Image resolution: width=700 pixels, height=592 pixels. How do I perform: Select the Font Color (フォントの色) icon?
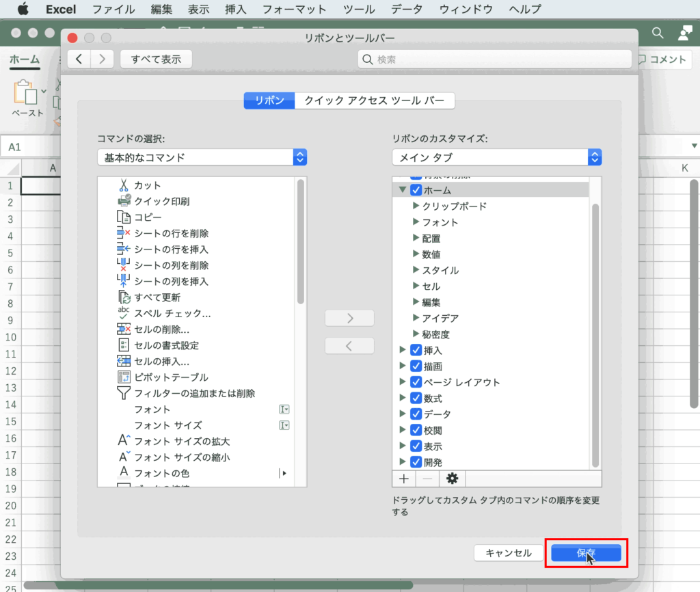(124, 472)
